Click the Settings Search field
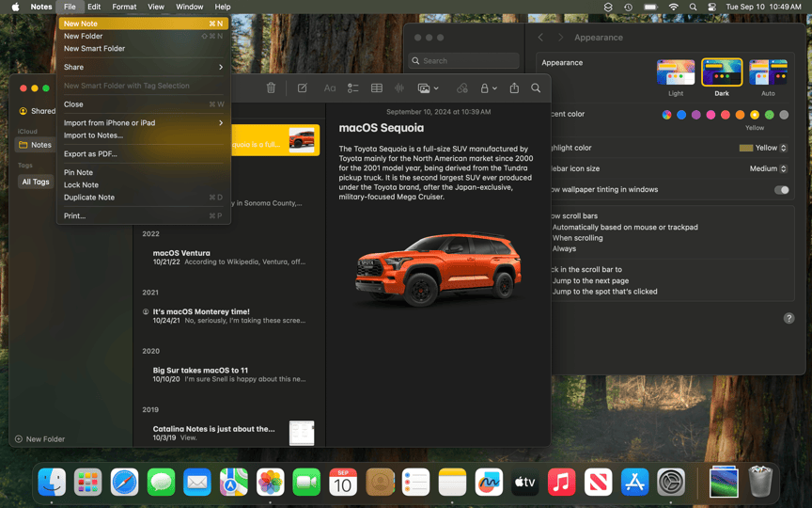Screen dimensions: 812x508 click(x=464, y=60)
